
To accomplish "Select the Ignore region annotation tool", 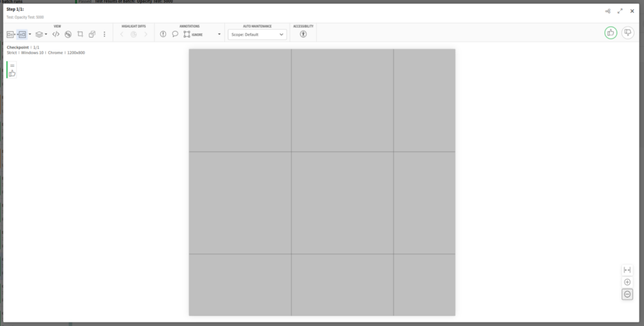I will coord(187,34).
